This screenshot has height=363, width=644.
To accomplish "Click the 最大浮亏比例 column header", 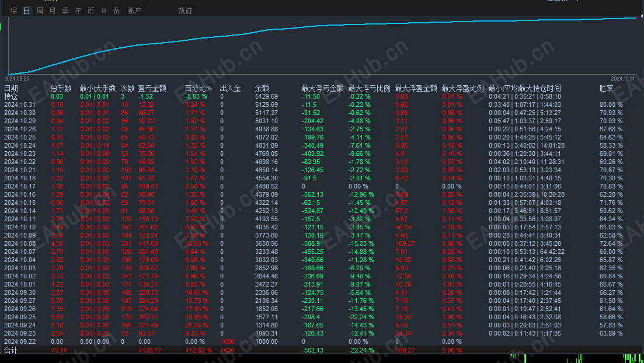I will (x=369, y=88).
